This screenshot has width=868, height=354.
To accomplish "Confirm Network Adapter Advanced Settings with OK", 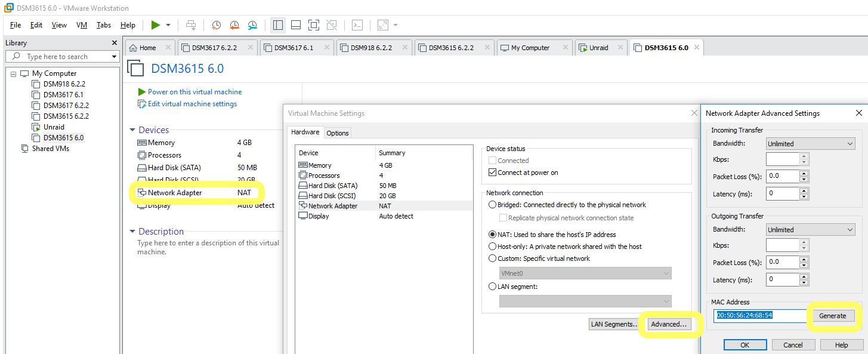I will tap(745, 345).
